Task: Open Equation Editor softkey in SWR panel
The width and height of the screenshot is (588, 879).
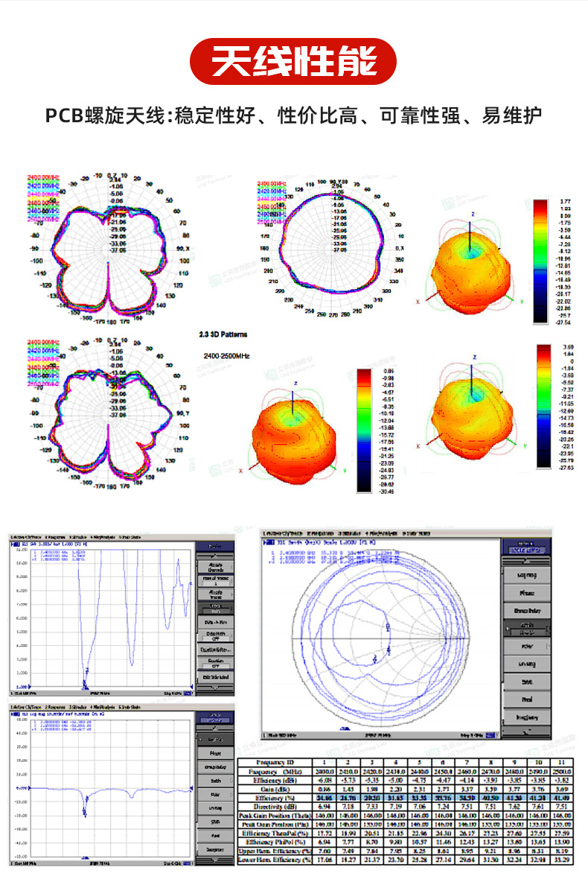Action: (x=216, y=649)
